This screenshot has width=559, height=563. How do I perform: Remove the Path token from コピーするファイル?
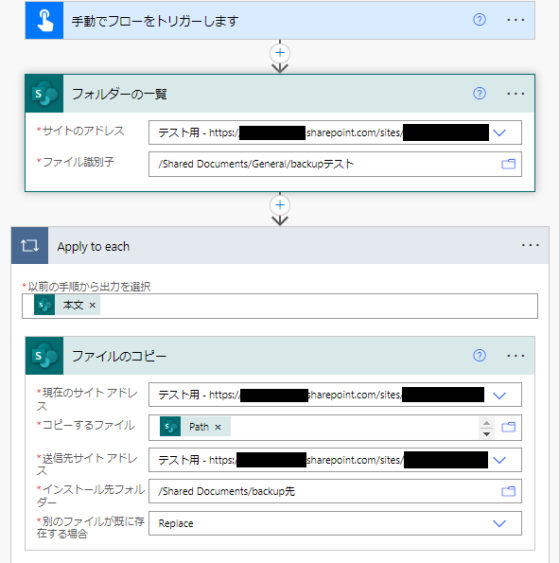pyautogui.click(x=218, y=427)
